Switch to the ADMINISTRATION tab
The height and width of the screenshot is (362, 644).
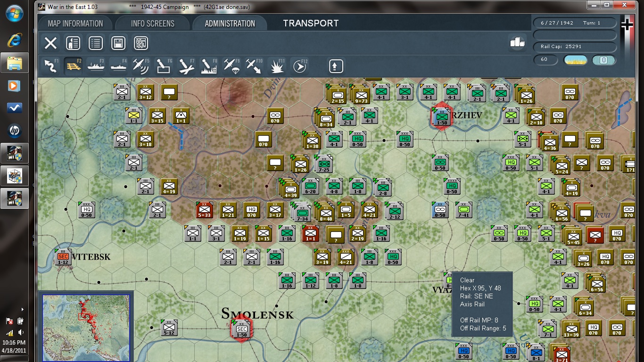[x=230, y=24]
